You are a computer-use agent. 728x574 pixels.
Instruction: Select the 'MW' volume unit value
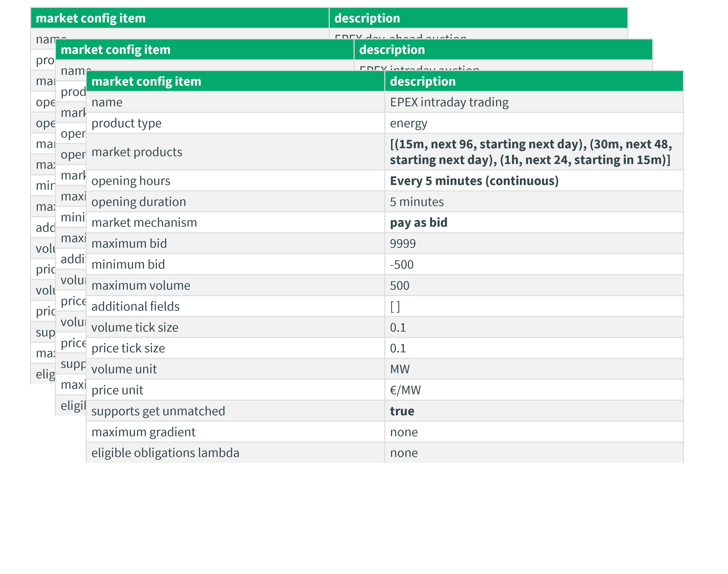coord(400,369)
